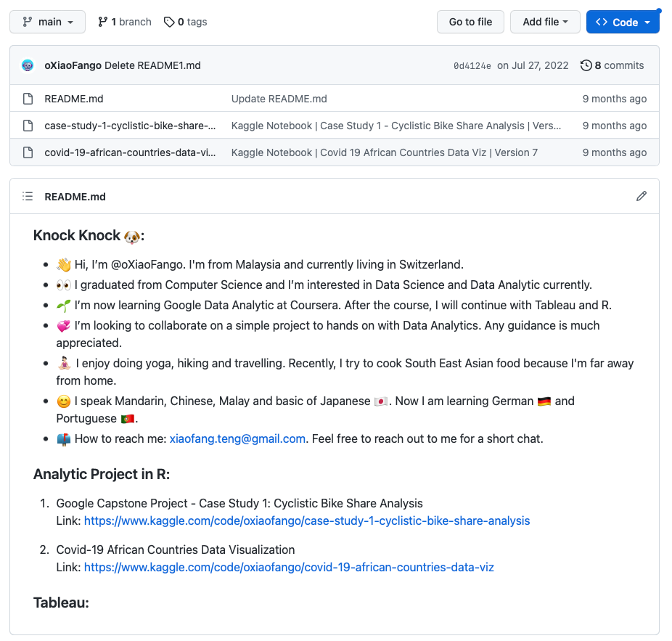672x641 pixels.
Task: Open the Add file dropdown
Action: (545, 22)
